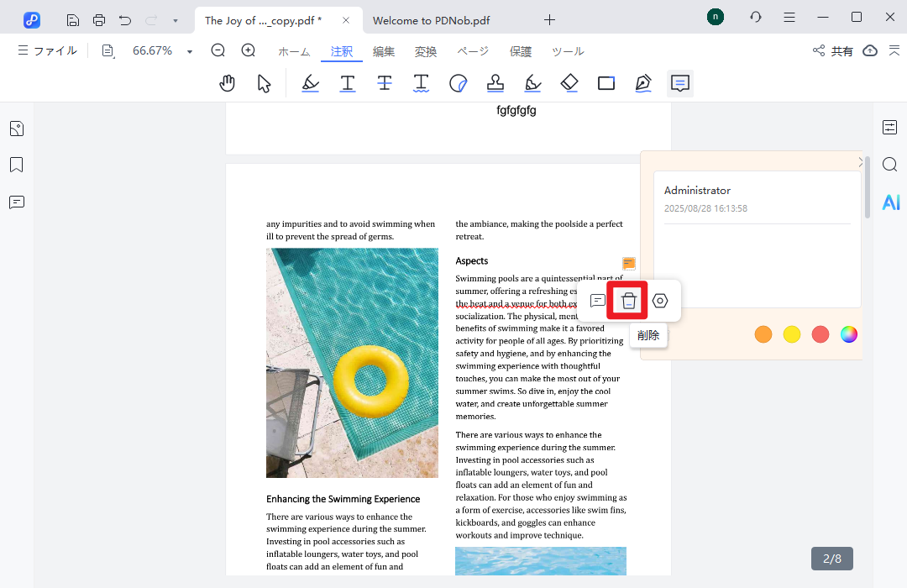This screenshot has height=588, width=907.
Task: Select the Rectangle shape tool
Action: pos(606,83)
